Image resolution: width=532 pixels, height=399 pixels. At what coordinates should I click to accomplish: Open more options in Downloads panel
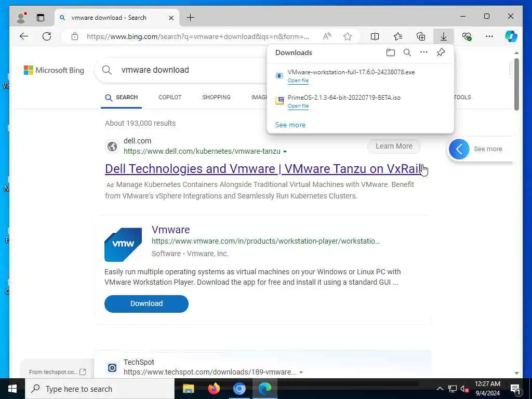[424, 52]
